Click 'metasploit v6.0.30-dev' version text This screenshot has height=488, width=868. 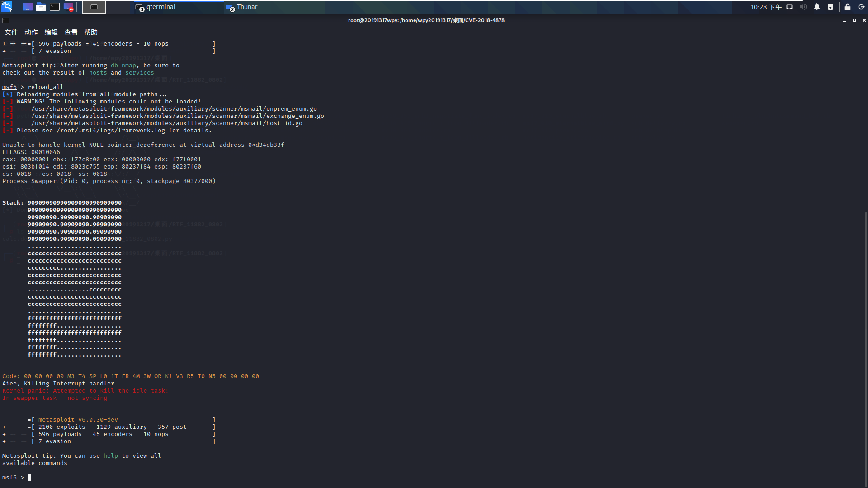point(78,420)
